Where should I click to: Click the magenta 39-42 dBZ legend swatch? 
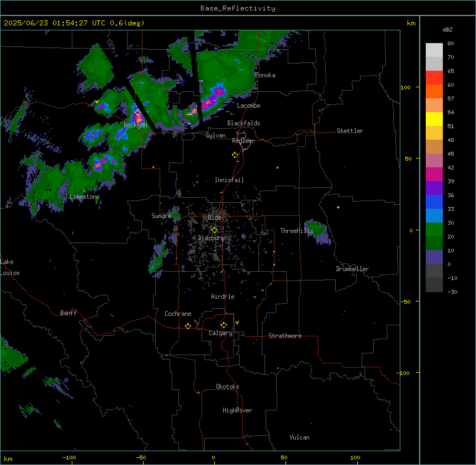[x=434, y=175]
